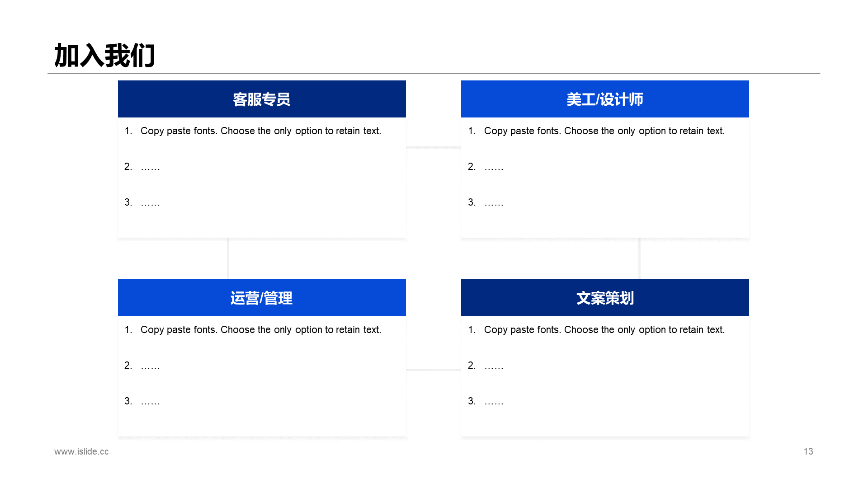
Task: Click the 运营/管理 card header
Action: pos(262,297)
